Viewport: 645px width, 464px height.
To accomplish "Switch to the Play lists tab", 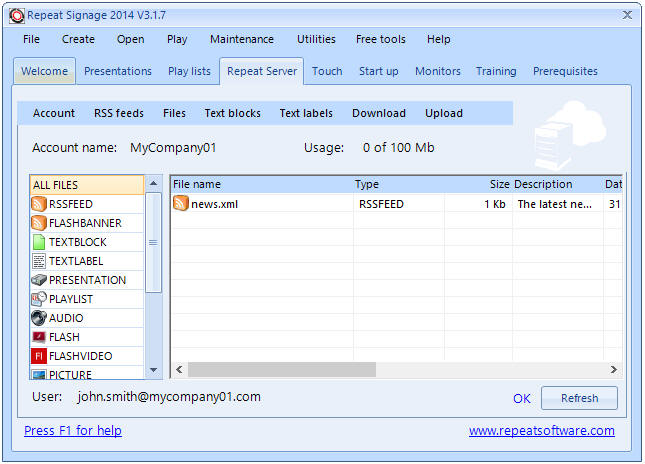I will [x=189, y=71].
